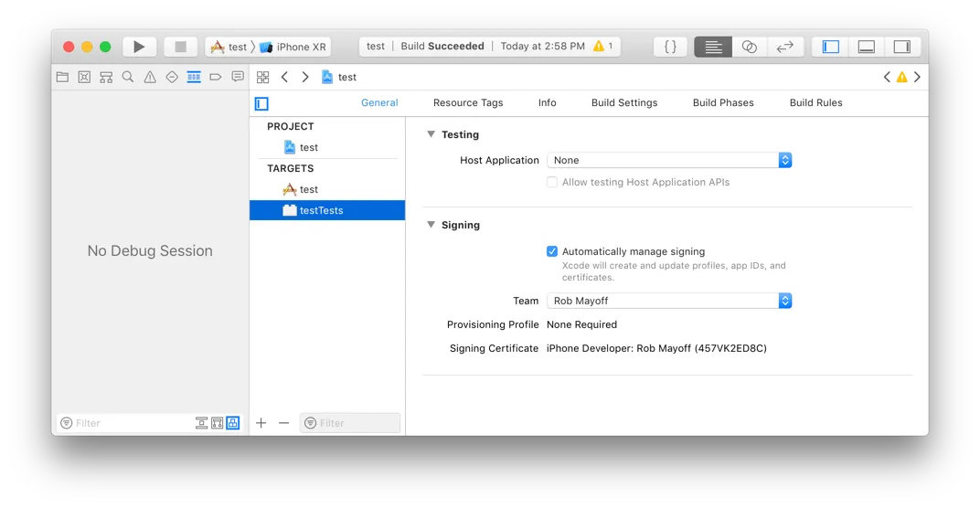Show the Project navigator folder icon
Image resolution: width=980 pixels, height=509 pixels.
pos(62,77)
